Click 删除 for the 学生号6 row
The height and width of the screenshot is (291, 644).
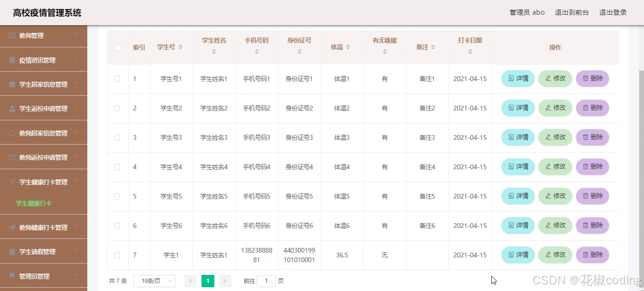point(592,226)
